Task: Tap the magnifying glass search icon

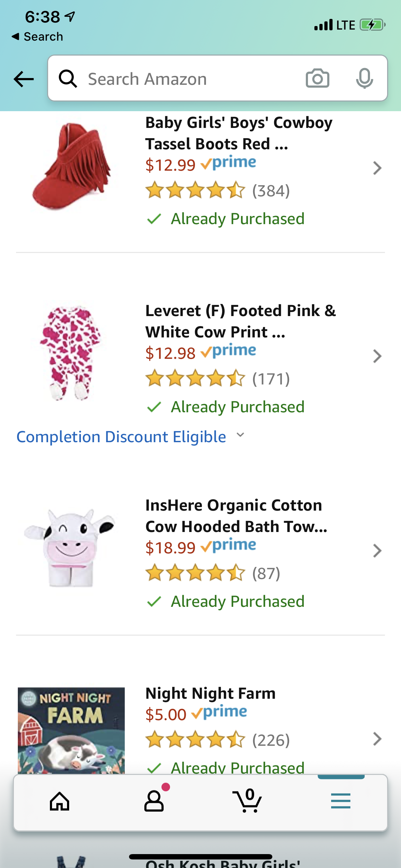Action: click(68, 79)
